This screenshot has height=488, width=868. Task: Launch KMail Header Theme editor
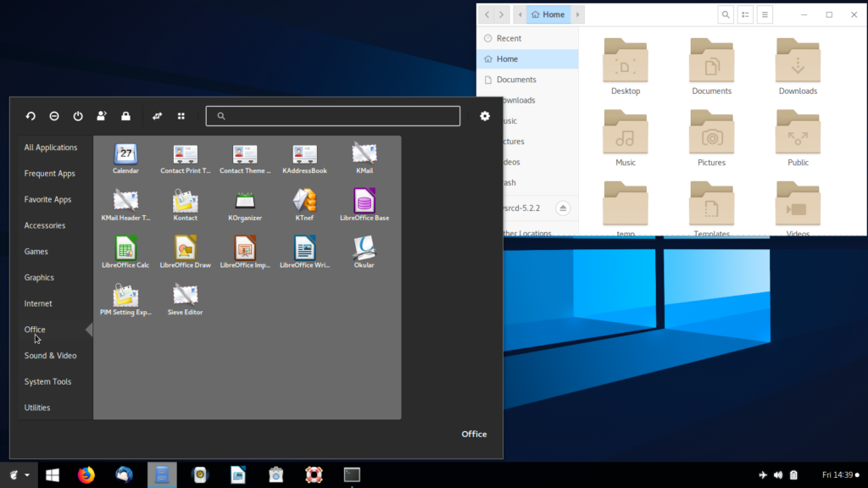[125, 206]
